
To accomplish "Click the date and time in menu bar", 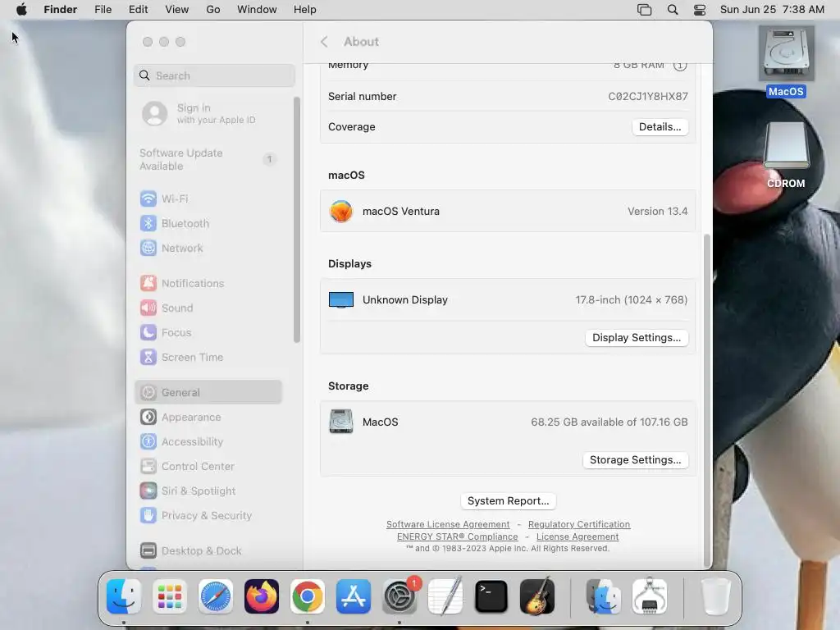I will (771, 10).
